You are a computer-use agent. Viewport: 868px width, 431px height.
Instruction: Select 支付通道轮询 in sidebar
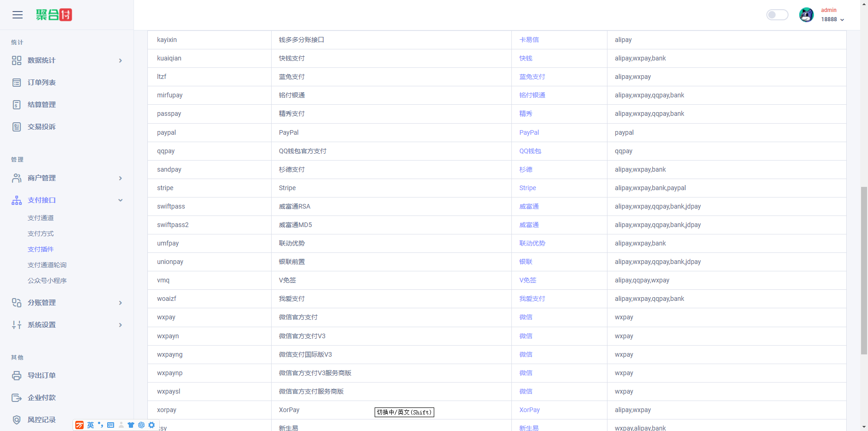tap(47, 265)
